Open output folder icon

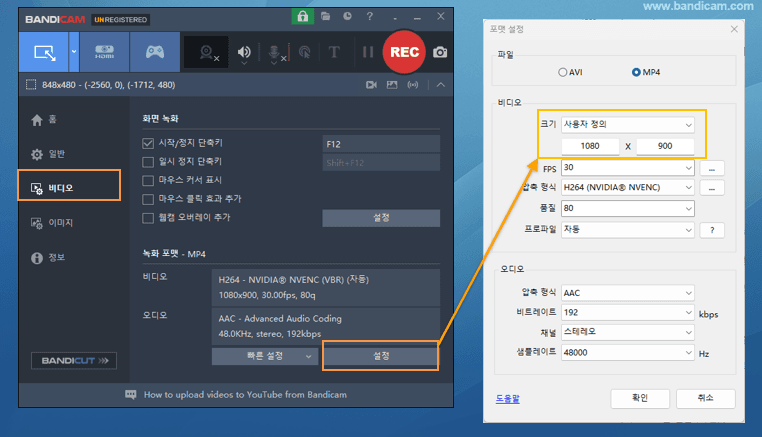(325, 16)
